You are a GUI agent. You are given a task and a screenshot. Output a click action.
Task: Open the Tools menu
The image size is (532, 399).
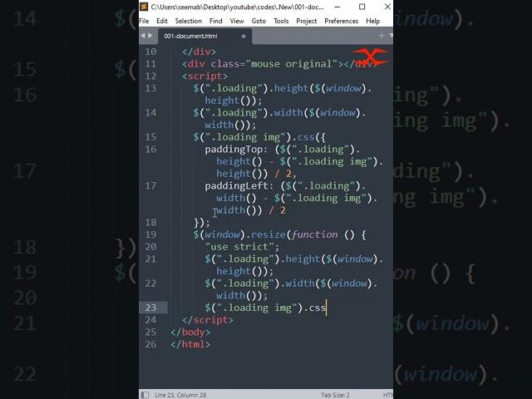[x=281, y=21]
